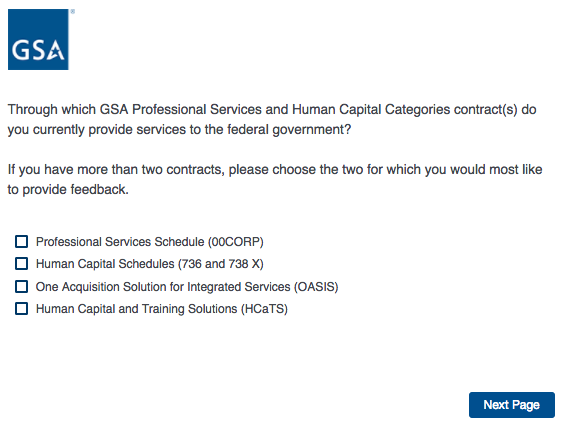This screenshot has width=575, height=438.
Task: Click the words "to provide feedback."
Action: [x=68, y=190]
